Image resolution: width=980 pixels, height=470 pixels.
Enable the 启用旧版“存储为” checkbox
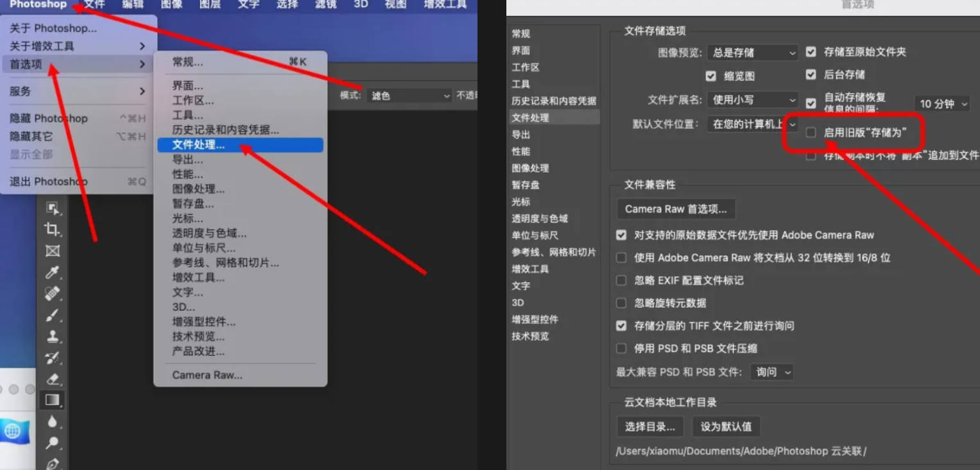(x=811, y=132)
